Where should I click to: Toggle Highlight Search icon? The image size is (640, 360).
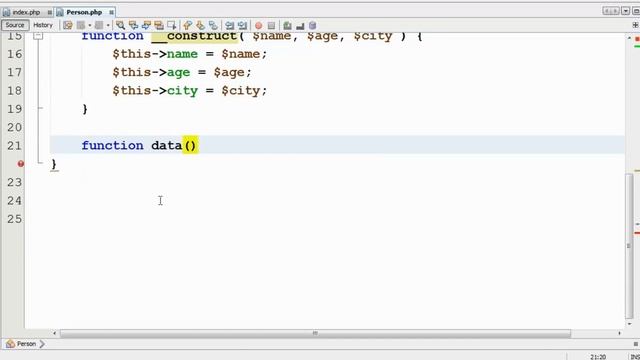159,25
